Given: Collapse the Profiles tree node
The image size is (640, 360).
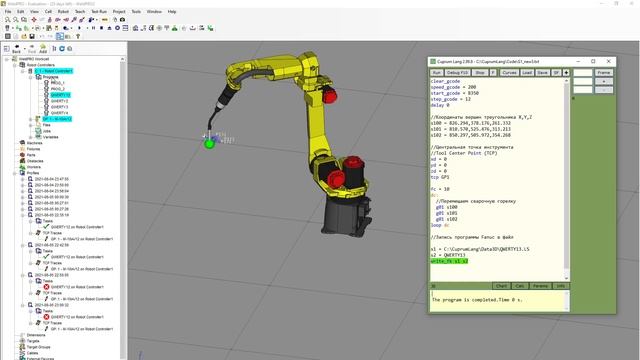Looking at the screenshot, I should coord(15,173).
